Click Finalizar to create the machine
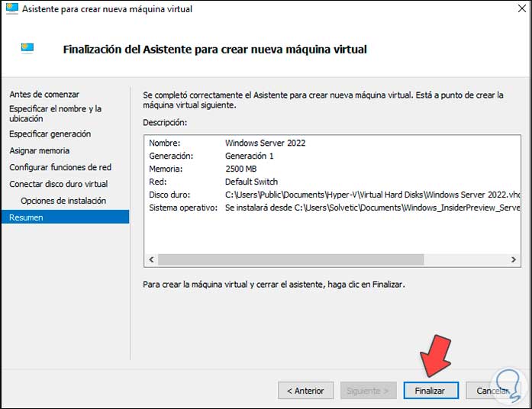 [x=430, y=391]
